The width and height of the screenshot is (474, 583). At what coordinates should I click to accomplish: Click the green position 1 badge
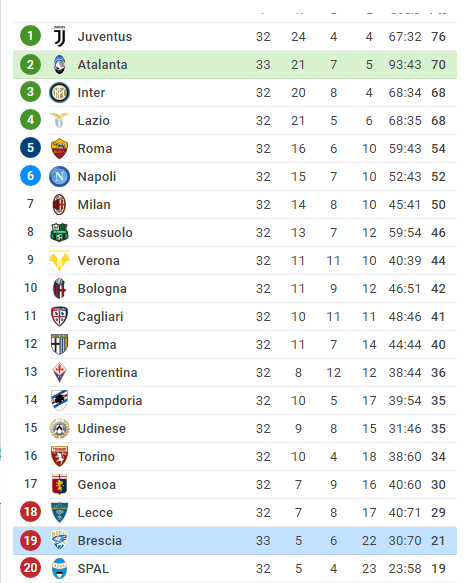click(x=30, y=36)
